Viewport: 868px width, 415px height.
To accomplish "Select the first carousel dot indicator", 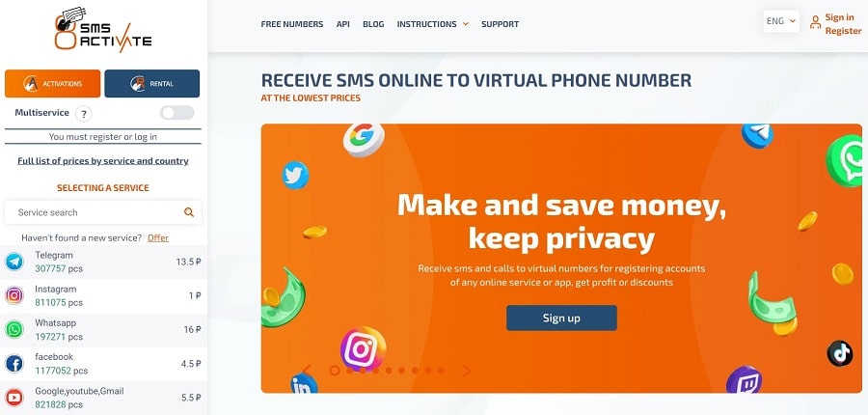I will pos(335,371).
